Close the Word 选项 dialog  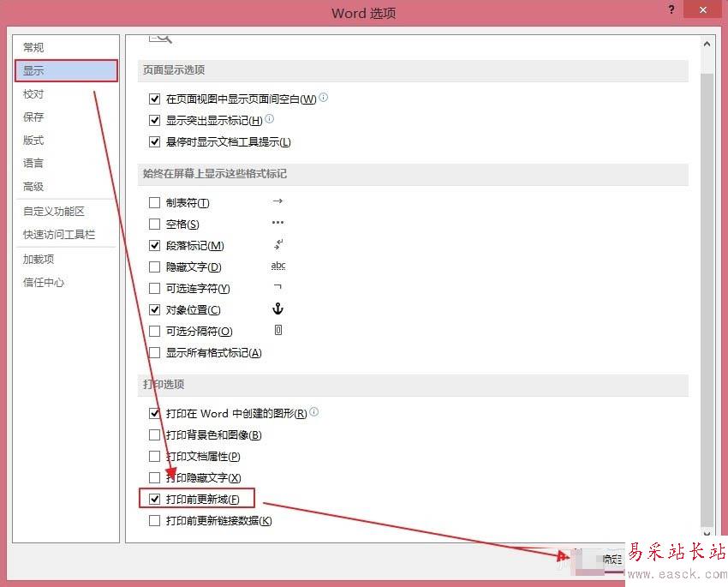[703, 9]
